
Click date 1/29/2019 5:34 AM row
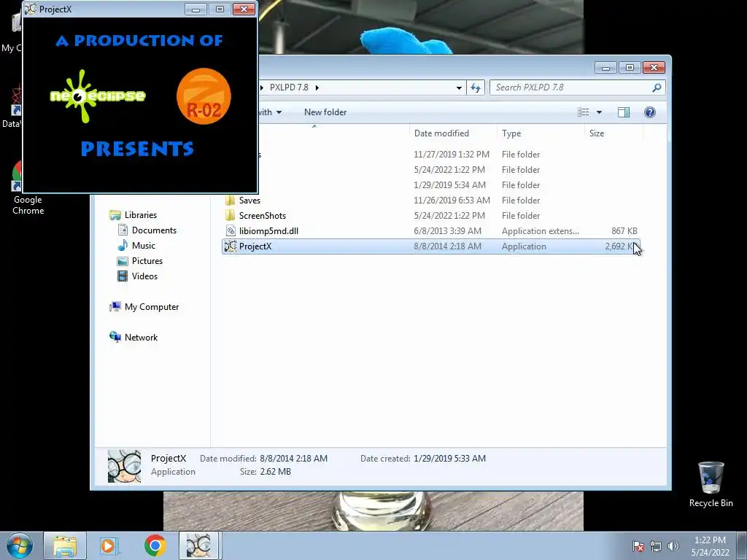[x=449, y=184]
